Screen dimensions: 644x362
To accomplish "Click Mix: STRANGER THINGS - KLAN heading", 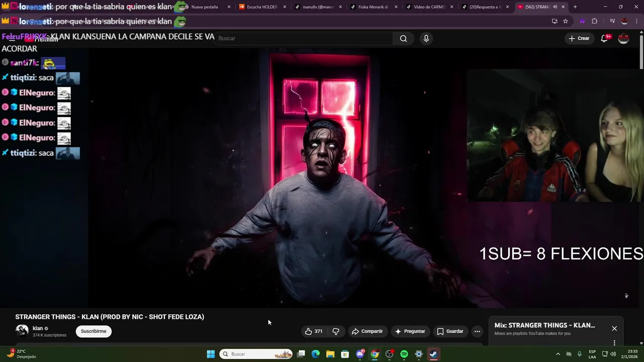I will click(x=544, y=325).
